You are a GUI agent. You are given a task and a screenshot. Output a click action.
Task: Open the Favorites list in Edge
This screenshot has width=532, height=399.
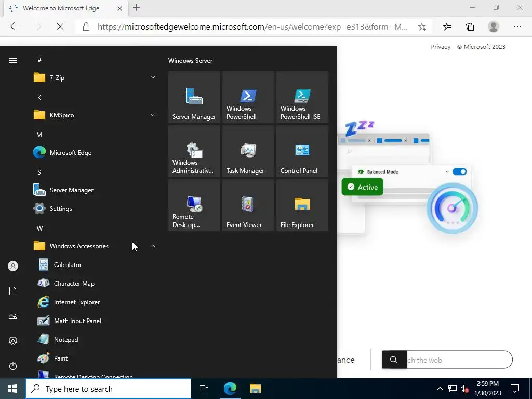(447, 26)
